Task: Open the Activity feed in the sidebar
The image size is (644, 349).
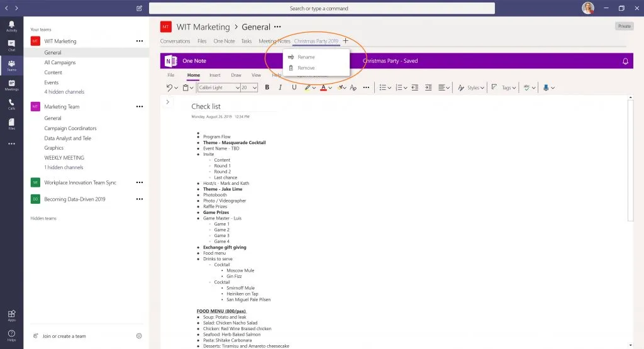Action: (11, 26)
